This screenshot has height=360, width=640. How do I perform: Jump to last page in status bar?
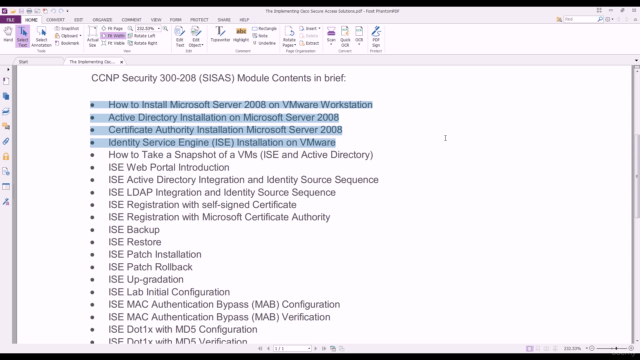pyautogui.click(x=324, y=349)
